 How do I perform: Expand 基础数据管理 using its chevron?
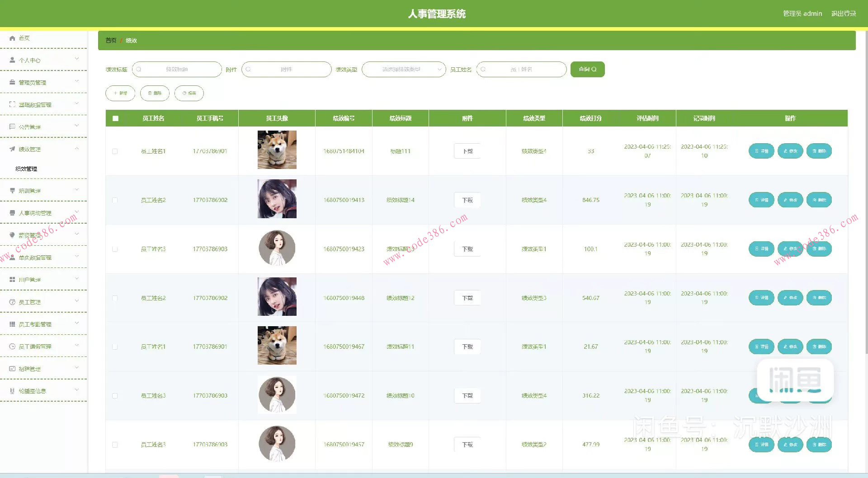pyautogui.click(x=77, y=103)
